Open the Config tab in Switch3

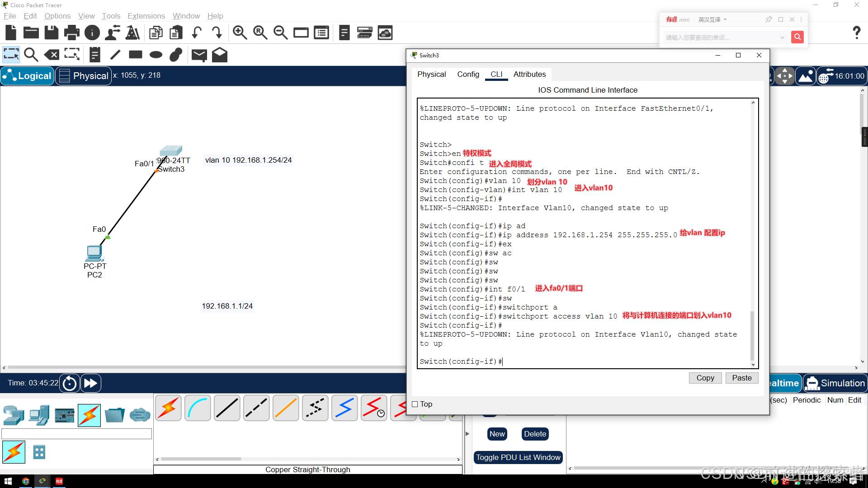click(468, 74)
